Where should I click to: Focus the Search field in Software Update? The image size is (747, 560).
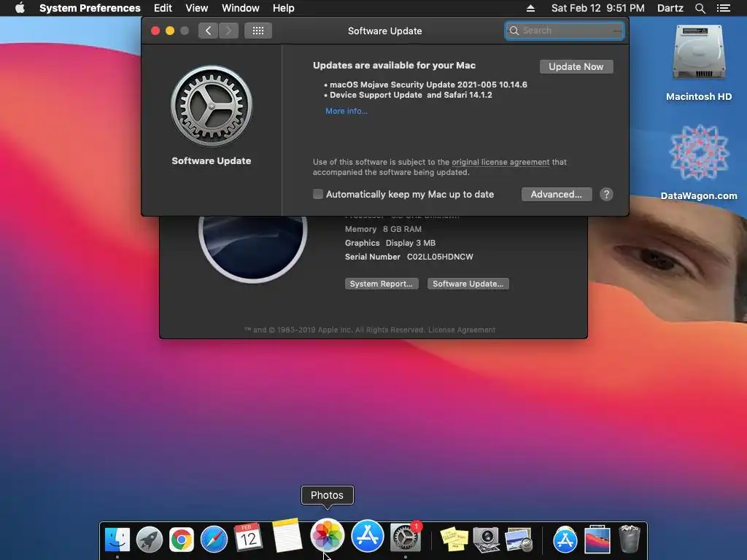[x=565, y=31]
